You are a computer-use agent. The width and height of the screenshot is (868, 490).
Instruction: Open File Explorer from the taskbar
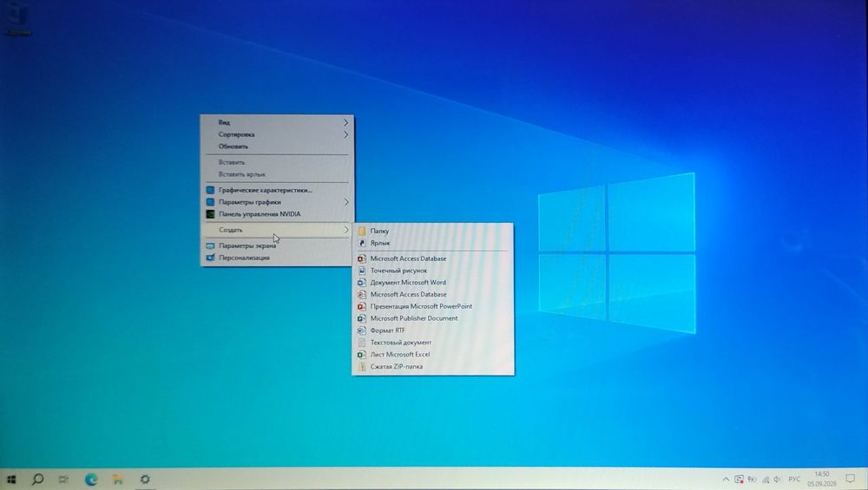click(117, 480)
